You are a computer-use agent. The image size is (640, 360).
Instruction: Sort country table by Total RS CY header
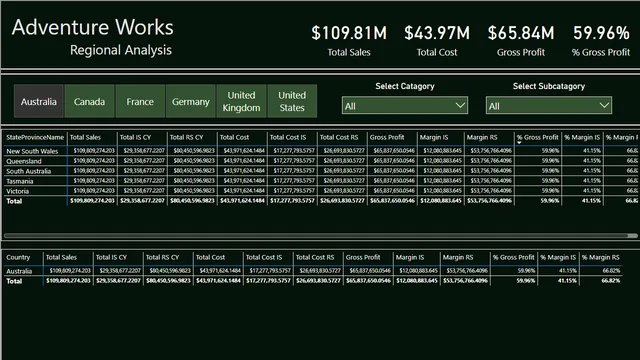[x=162, y=258]
